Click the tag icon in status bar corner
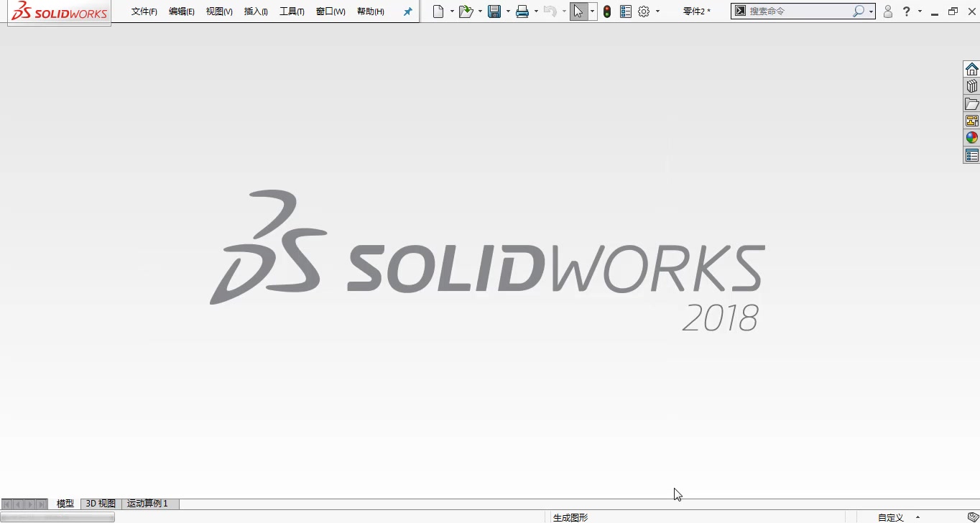Image resolution: width=980 pixels, height=523 pixels. point(972,517)
